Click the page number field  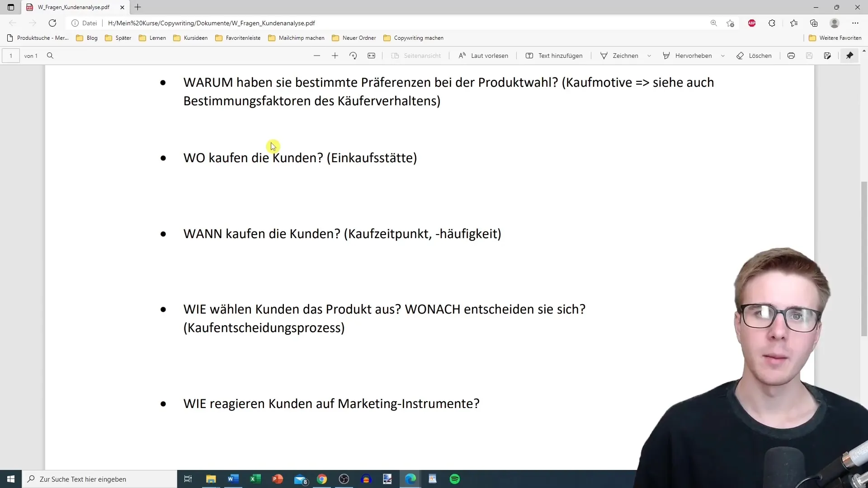pos(11,56)
